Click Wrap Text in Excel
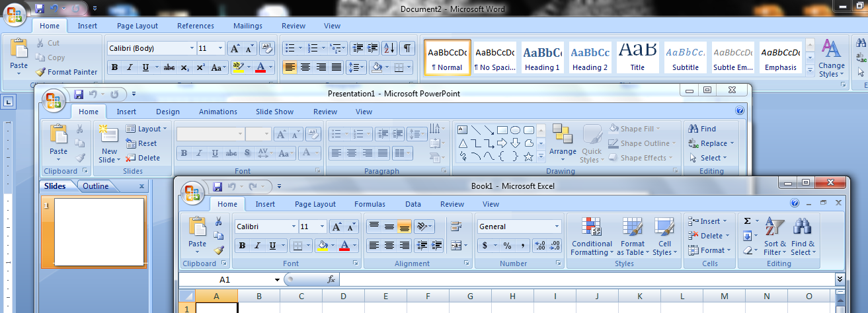Screen dimensions: 868x313 click(x=456, y=226)
